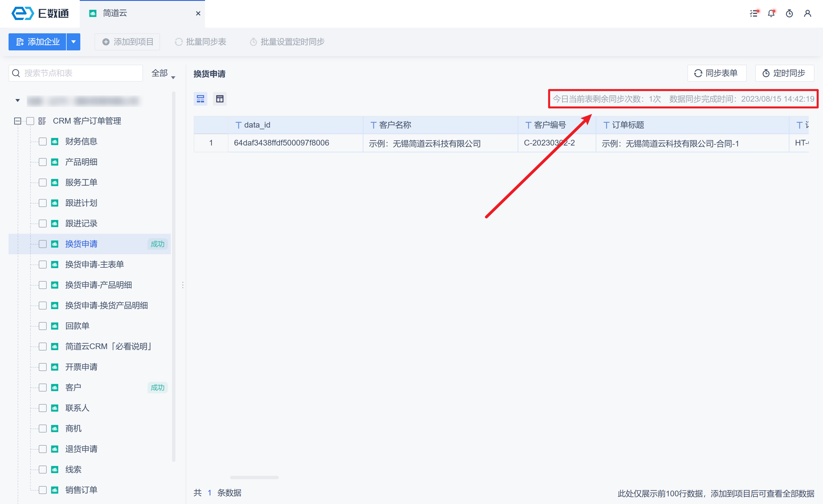Viewport: 823px width, 504px height.
Task: Click the timer clock icon in header
Action: [x=789, y=13]
